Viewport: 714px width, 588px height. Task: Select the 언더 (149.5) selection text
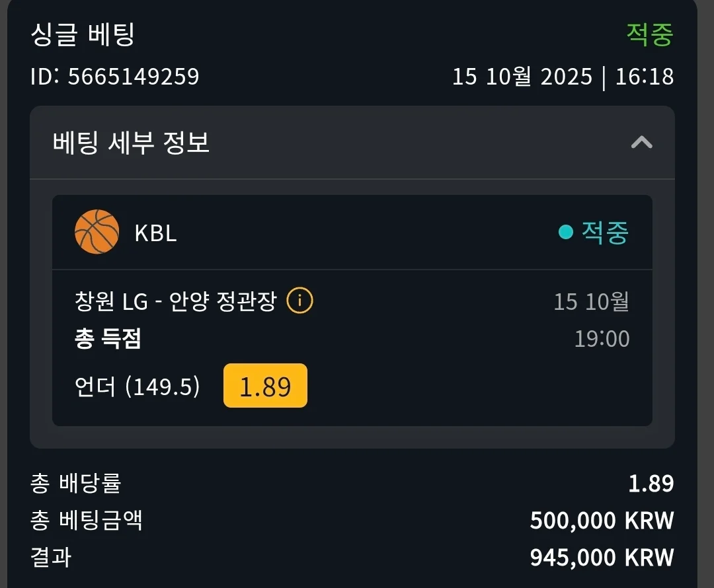(x=138, y=386)
